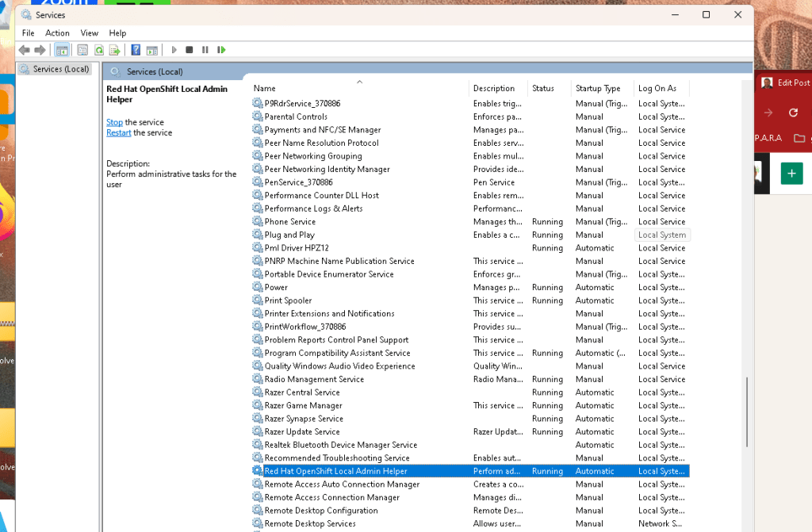Screen dimensions: 812x532
Task: Select the Plug and Play gear icon
Action: tap(258, 234)
